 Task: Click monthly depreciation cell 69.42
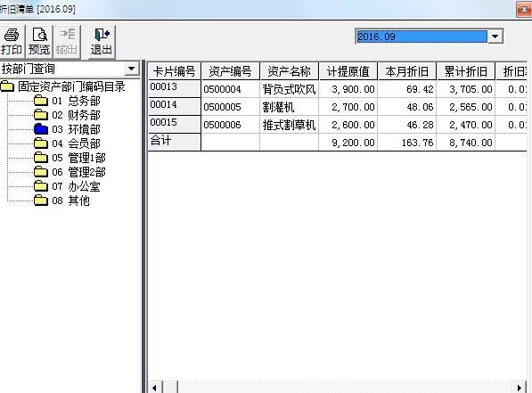[407, 89]
